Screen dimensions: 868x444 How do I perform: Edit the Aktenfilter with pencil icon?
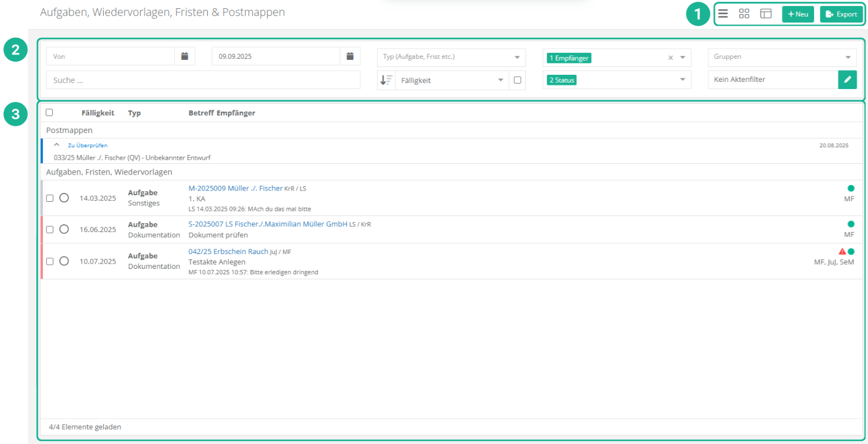847,80
